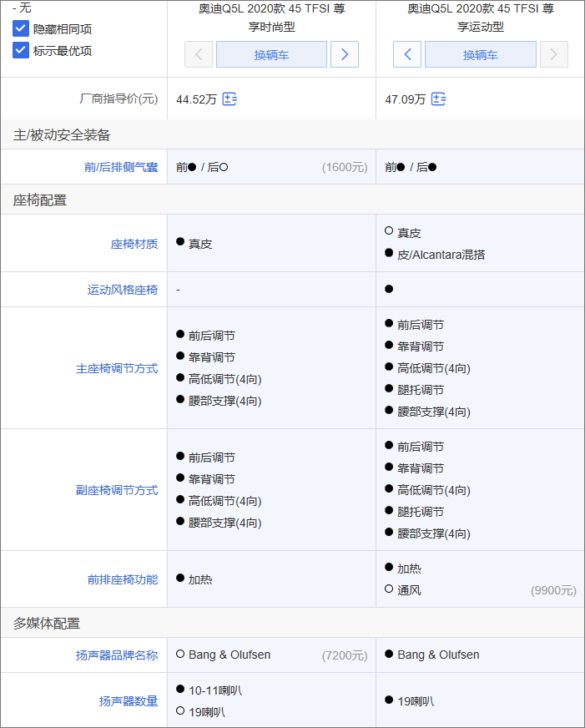Click next arrow for 尊享运动型 car
Screen dimensions: 585x728
[553, 54]
